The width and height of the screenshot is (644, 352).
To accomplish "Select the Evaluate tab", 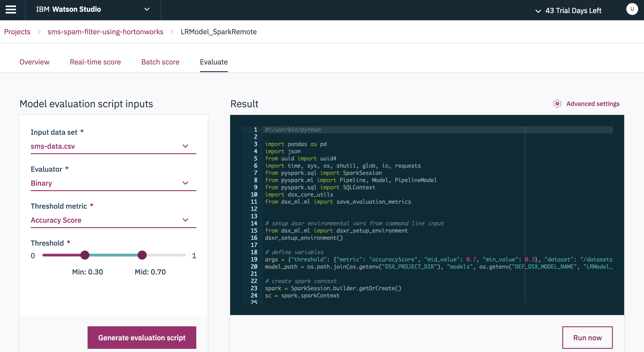I will click(x=213, y=62).
